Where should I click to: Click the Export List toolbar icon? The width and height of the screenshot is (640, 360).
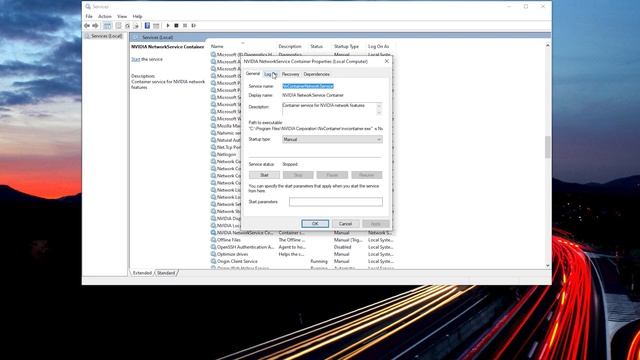[x=136, y=26]
